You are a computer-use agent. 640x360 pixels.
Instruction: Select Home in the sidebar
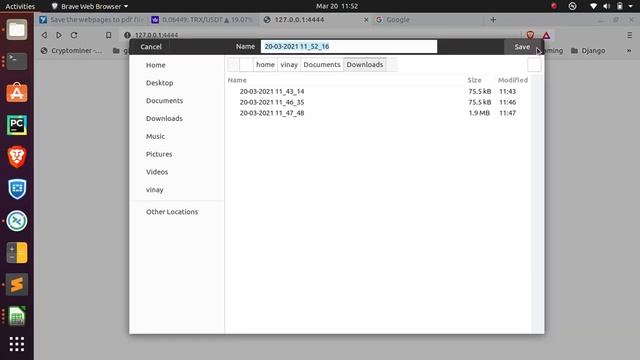(x=156, y=65)
